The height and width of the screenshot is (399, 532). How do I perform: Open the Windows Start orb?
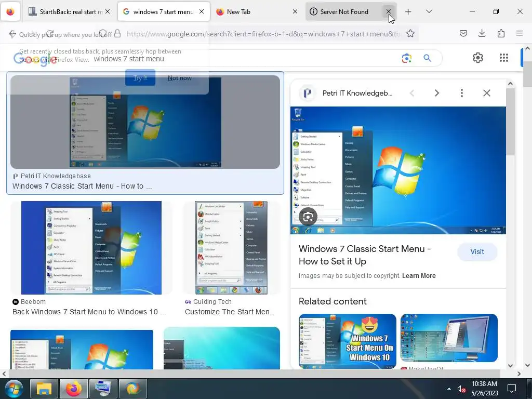click(x=13, y=389)
